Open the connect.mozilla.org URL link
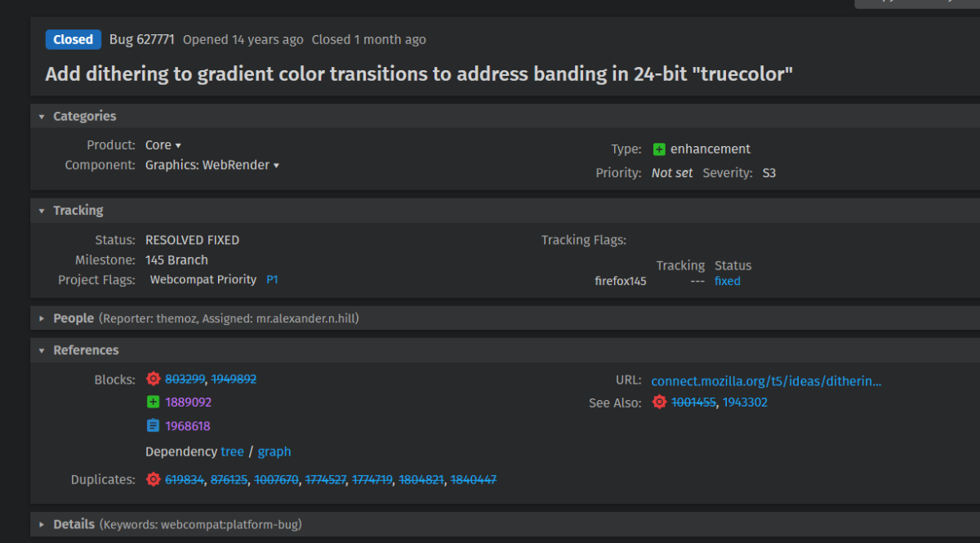 click(x=766, y=381)
